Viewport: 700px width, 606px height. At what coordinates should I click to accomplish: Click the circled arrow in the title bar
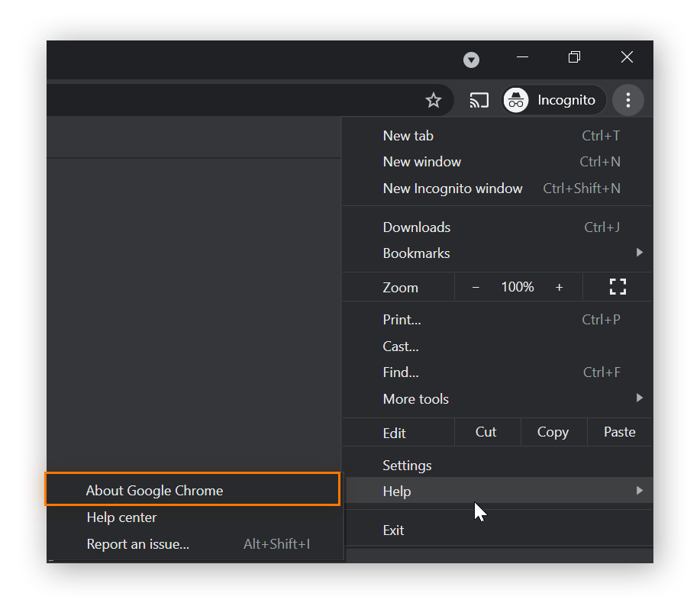(x=471, y=59)
